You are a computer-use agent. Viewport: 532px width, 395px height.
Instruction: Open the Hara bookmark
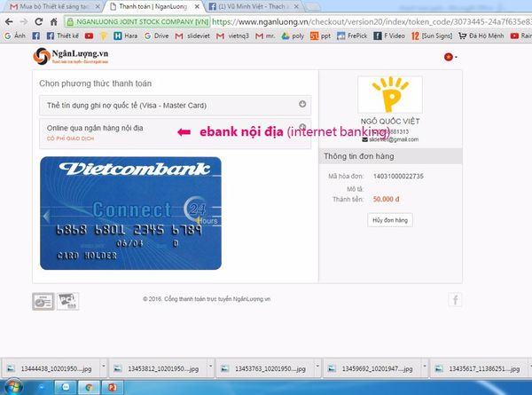coord(126,36)
